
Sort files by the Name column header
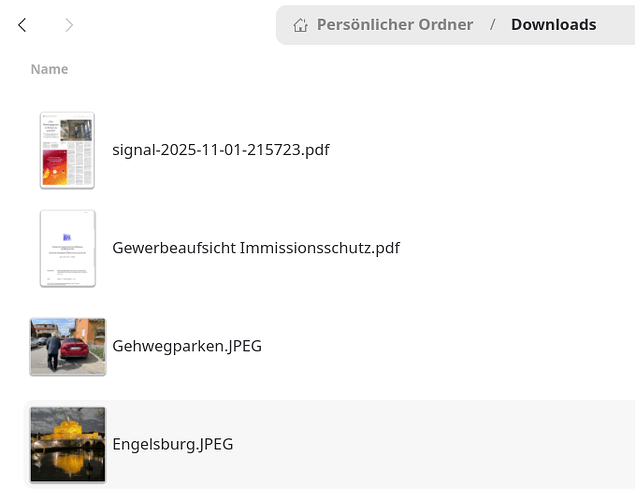click(49, 69)
